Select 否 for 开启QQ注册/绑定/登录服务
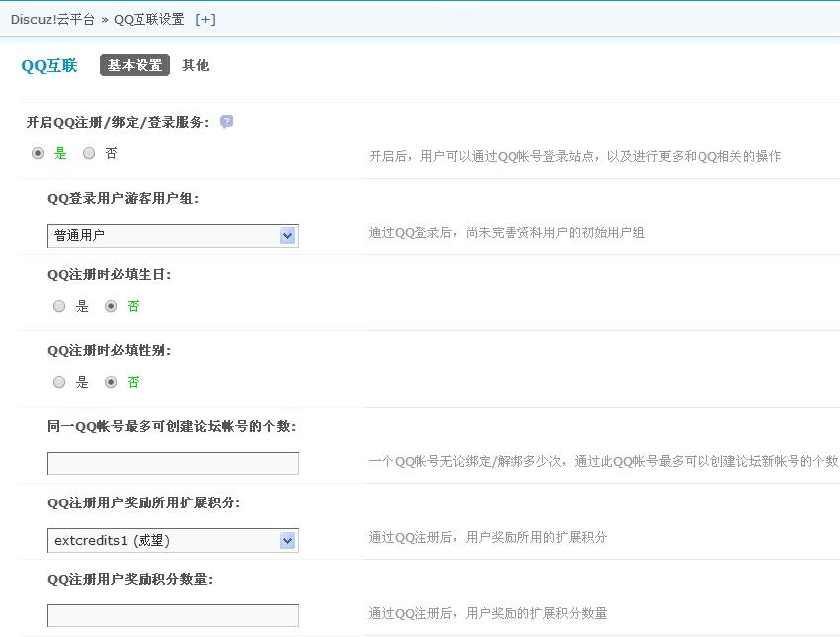This screenshot has width=840, height=637. point(89,153)
